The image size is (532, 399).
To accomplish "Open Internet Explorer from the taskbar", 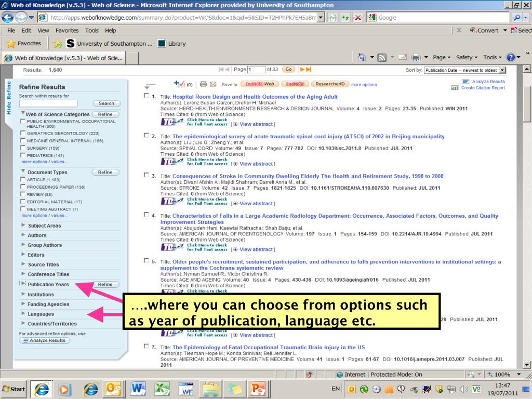I will (x=42, y=389).
